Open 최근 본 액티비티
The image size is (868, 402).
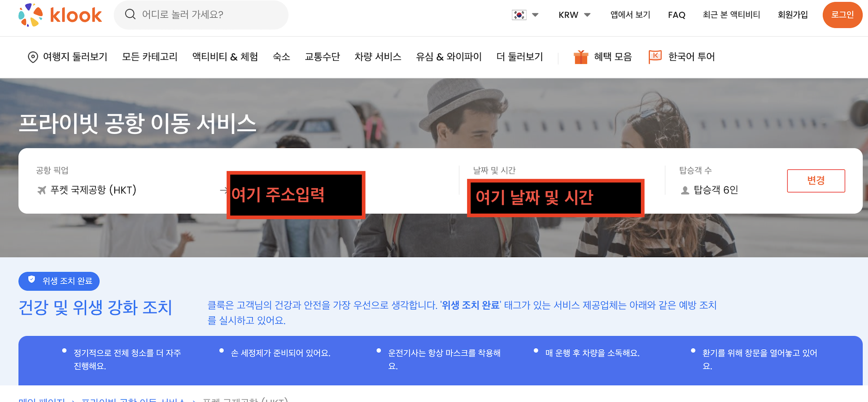click(x=731, y=15)
